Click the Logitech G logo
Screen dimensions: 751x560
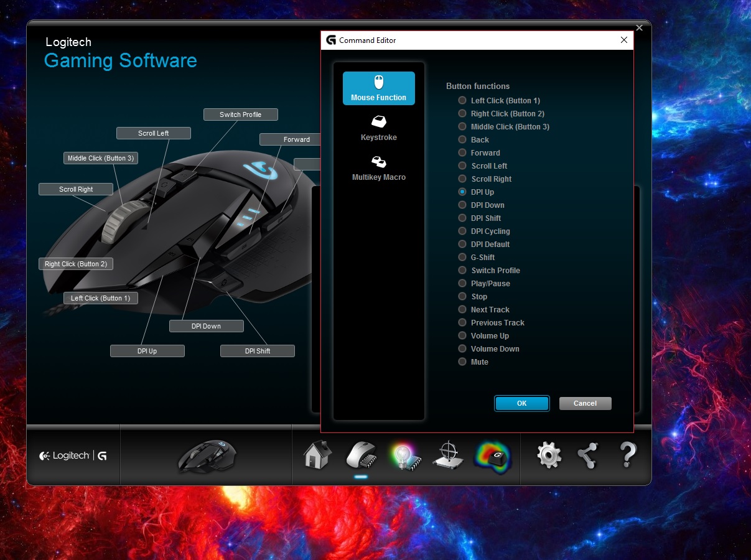[x=73, y=455]
